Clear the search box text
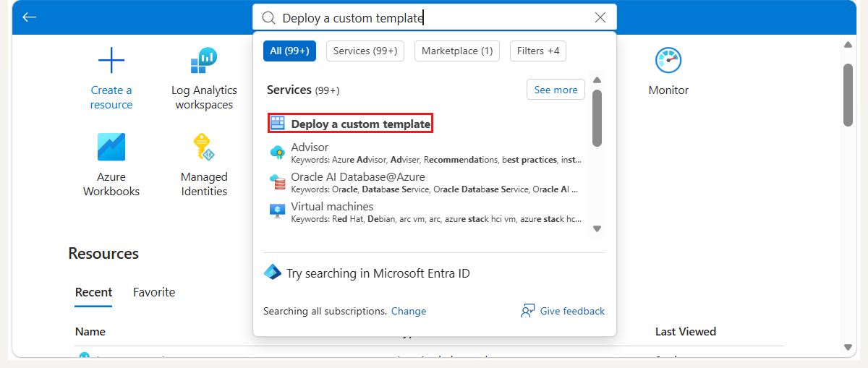Image resolution: width=868 pixels, height=368 pixels. tap(600, 17)
